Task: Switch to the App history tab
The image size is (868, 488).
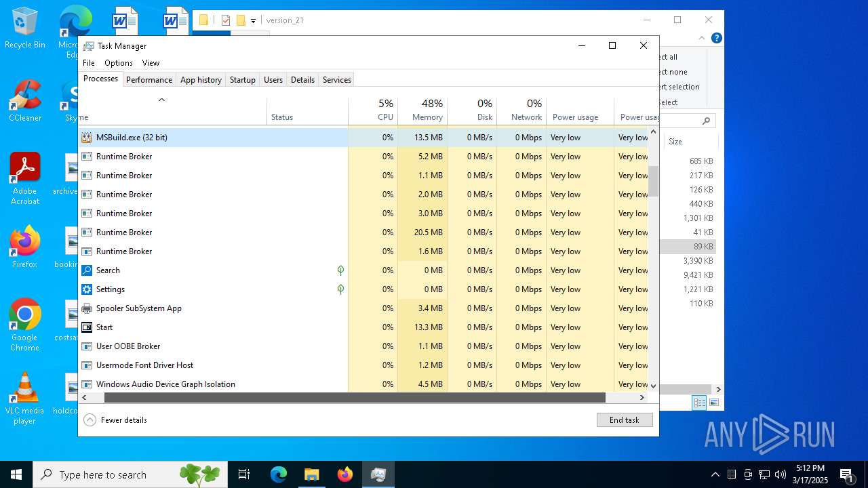Action: (x=201, y=80)
